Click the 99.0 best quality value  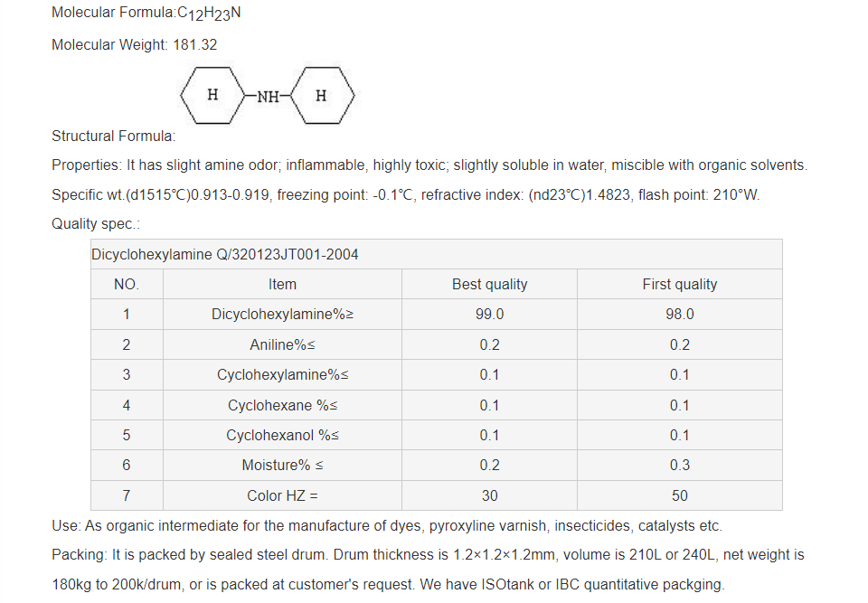[489, 315]
